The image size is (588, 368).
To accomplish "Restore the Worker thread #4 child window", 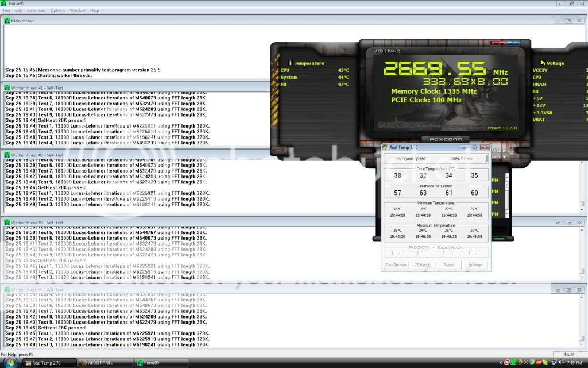I will click(568, 290).
